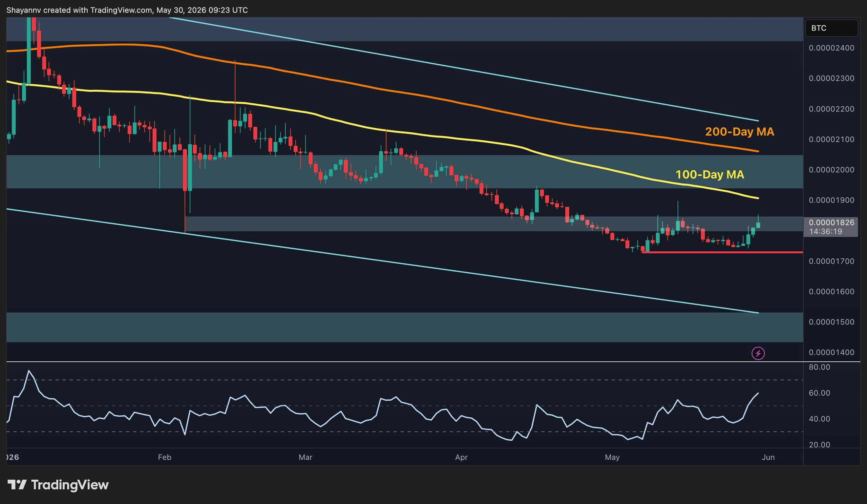Click price axis value 0.00002100

831,139
